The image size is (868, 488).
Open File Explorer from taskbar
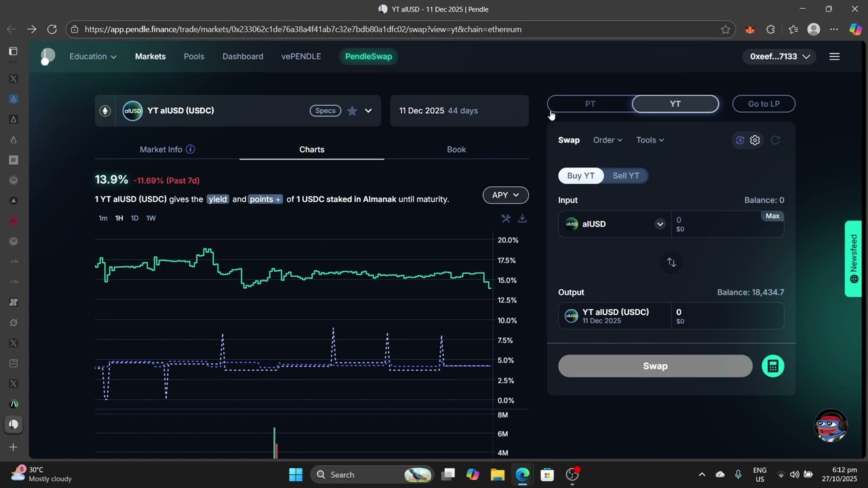(x=497, y=474)
